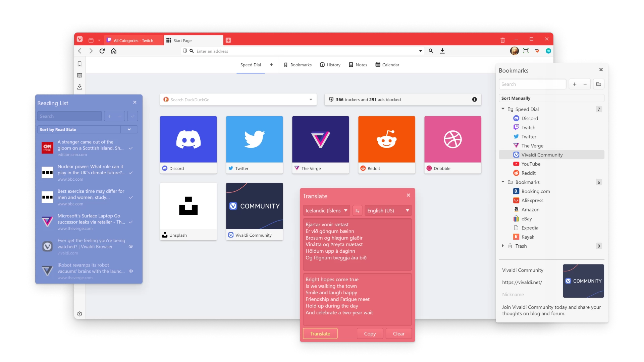Click the Reddit speed dial icon
Screen dimensions: 644x362
tap(386, 139)
